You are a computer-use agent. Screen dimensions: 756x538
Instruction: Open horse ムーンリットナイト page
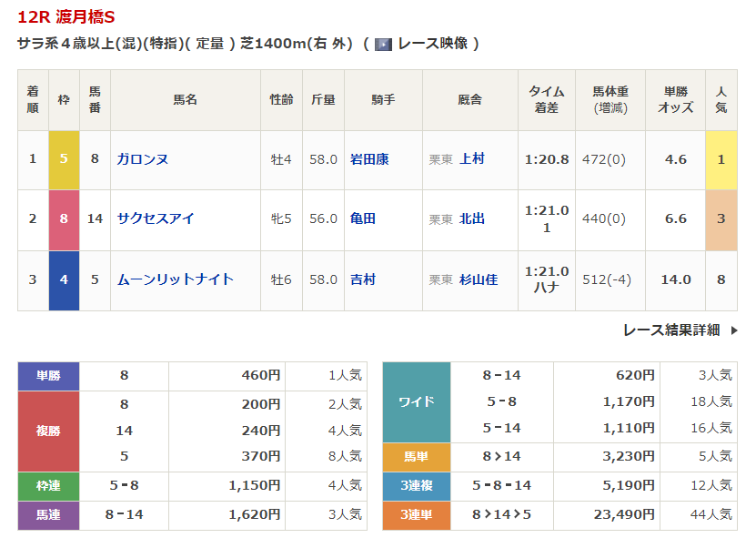(175, 279)
